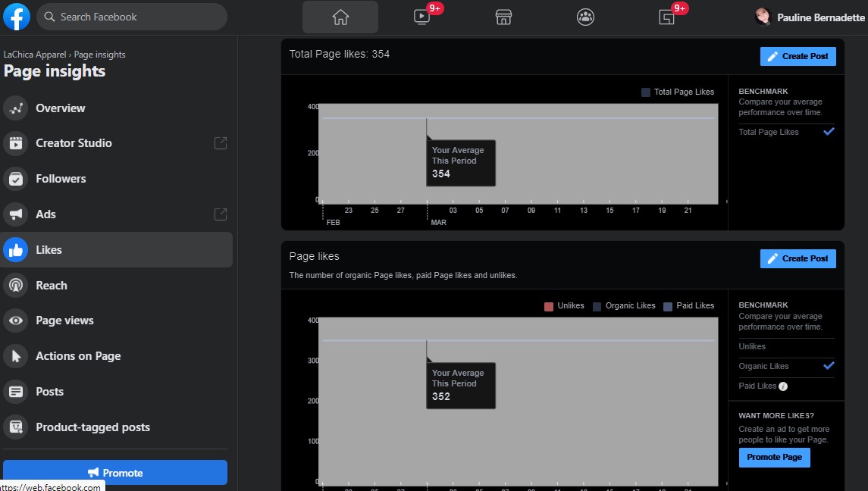This screenshot has height=491, width=868.
Task: Click the MAR month label on top chart
Action: pyautogui.click(x=438, y=223)
